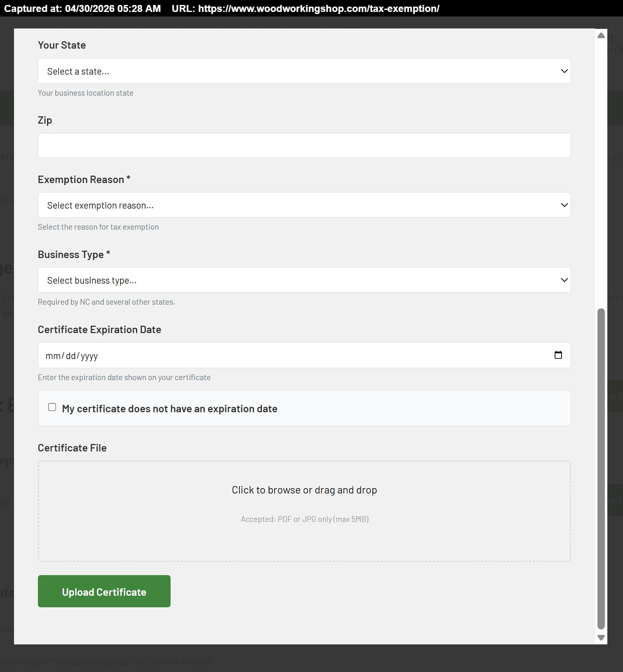Open the Exemption Reason dropdown
Viewport: 623px width, 672px height.
tap(304, 205)
